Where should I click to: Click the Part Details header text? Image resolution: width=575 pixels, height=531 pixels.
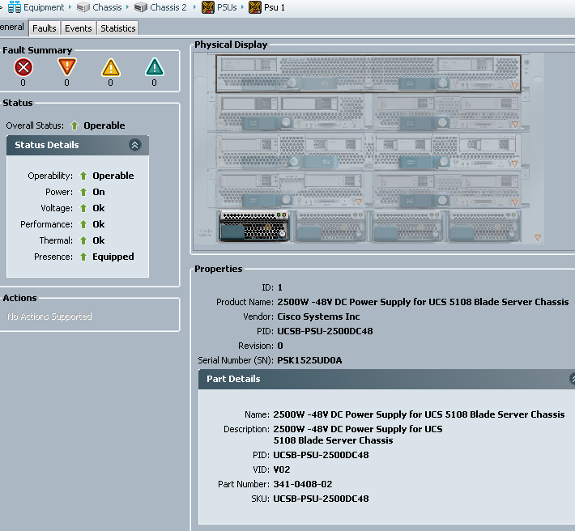point(233,379)
